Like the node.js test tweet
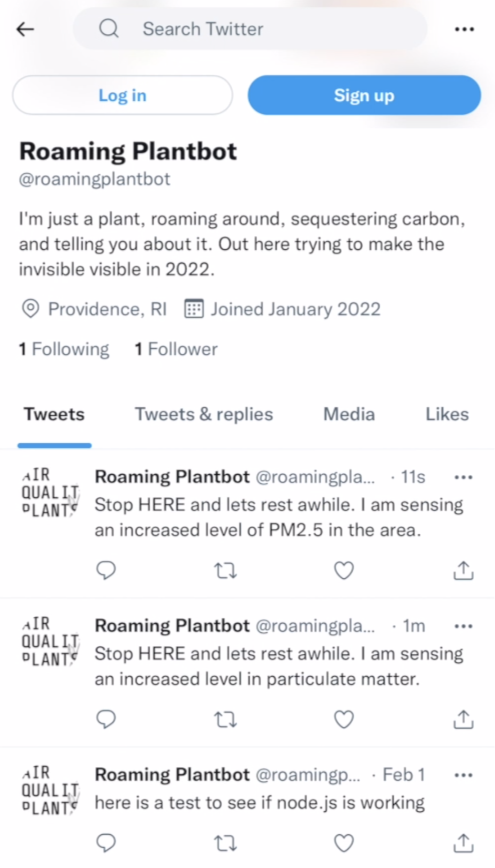The width and height of the screenshot is (495, 868). 344,843
